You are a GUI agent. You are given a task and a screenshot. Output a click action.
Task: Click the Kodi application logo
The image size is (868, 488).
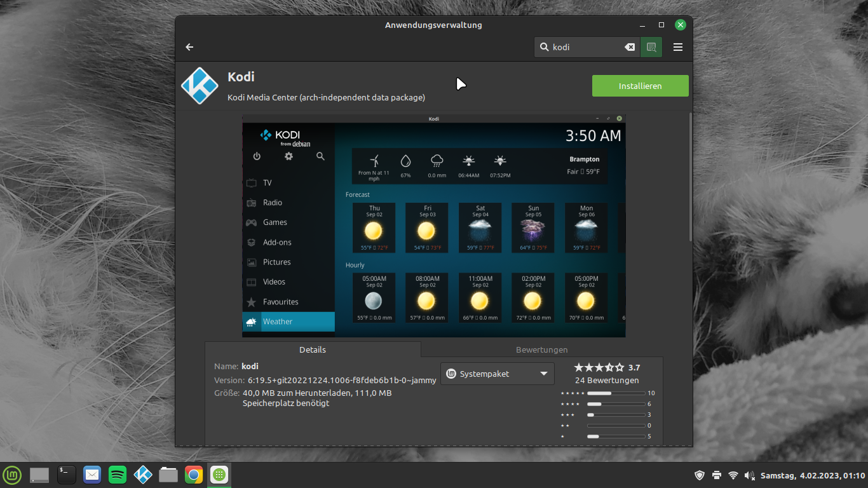tap(200, 86)
